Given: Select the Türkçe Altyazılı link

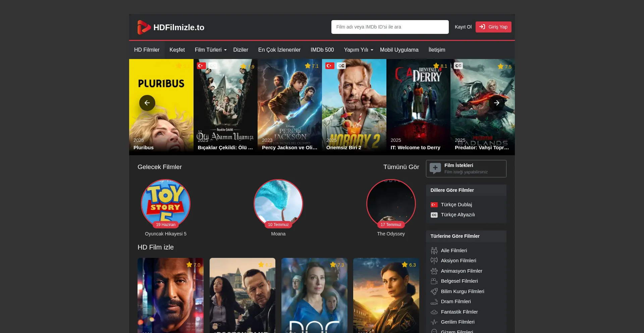Looking at the screenshot, I should [x=458, y=215].
